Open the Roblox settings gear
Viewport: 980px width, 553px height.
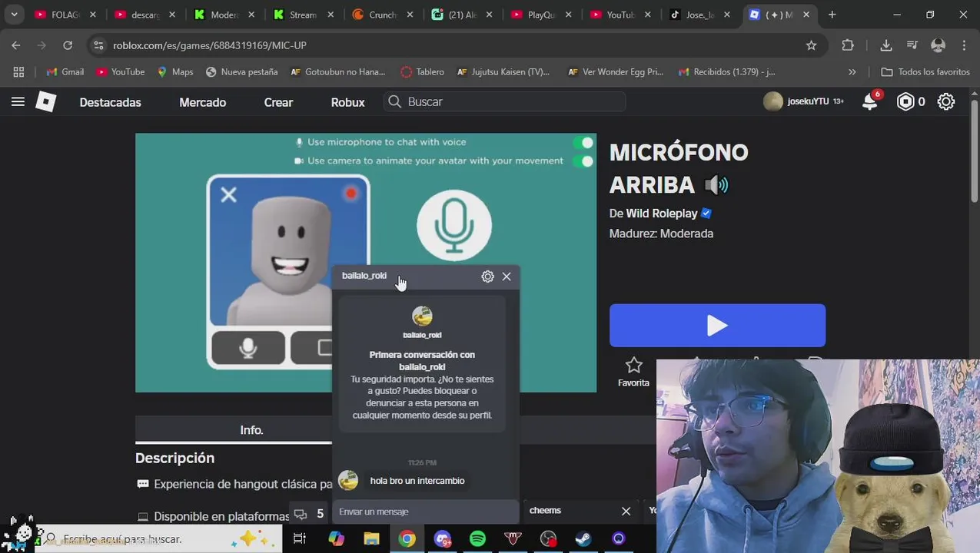click(x=946, y=101)
